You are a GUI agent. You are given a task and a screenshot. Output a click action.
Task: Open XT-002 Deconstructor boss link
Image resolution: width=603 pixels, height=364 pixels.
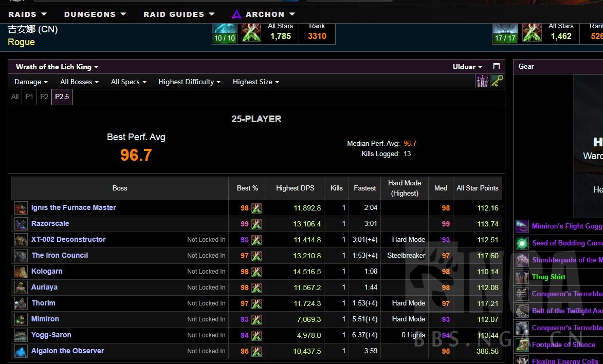[68, 240]
